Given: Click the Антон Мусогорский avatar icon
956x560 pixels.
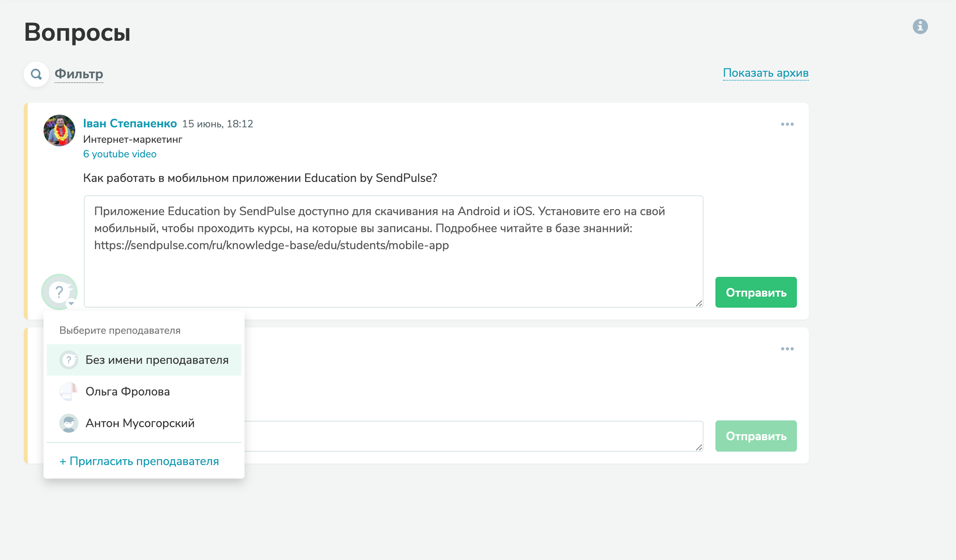Looking at the screenshot, I should click(x=68, y=423).
